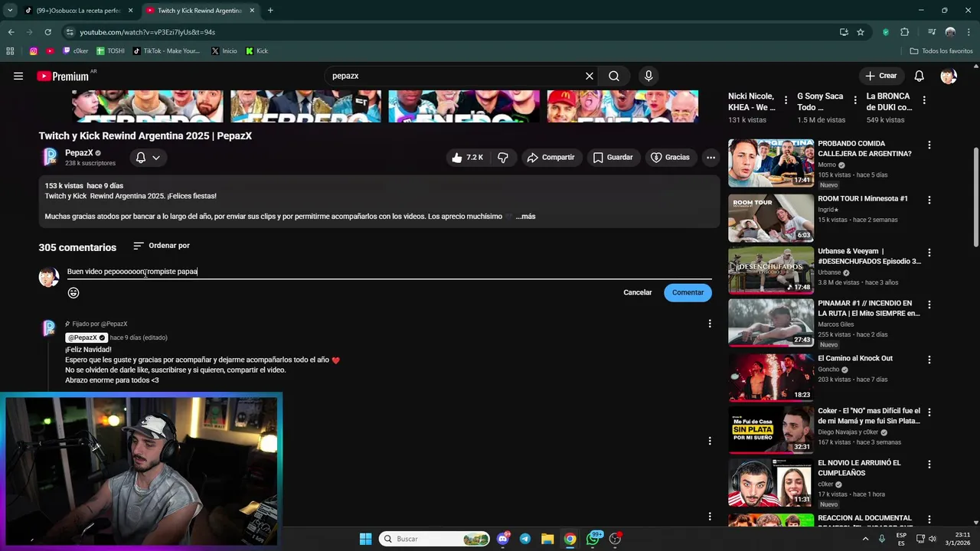Open YouTube notifications bell
980x551 pixels.
pos(919,76)
